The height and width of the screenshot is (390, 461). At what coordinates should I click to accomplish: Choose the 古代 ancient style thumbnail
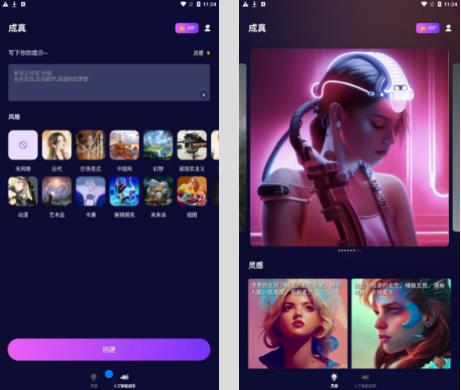(57, 145)
